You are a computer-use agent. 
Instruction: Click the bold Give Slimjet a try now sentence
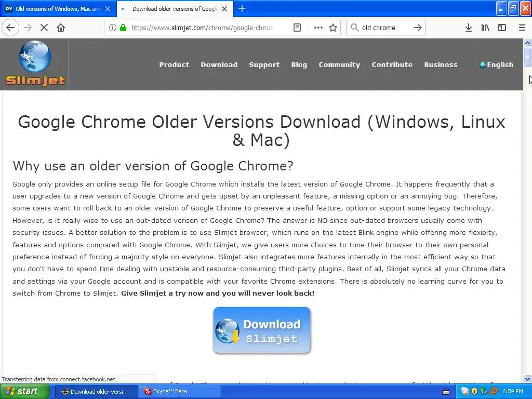click(x=218, y=293)
